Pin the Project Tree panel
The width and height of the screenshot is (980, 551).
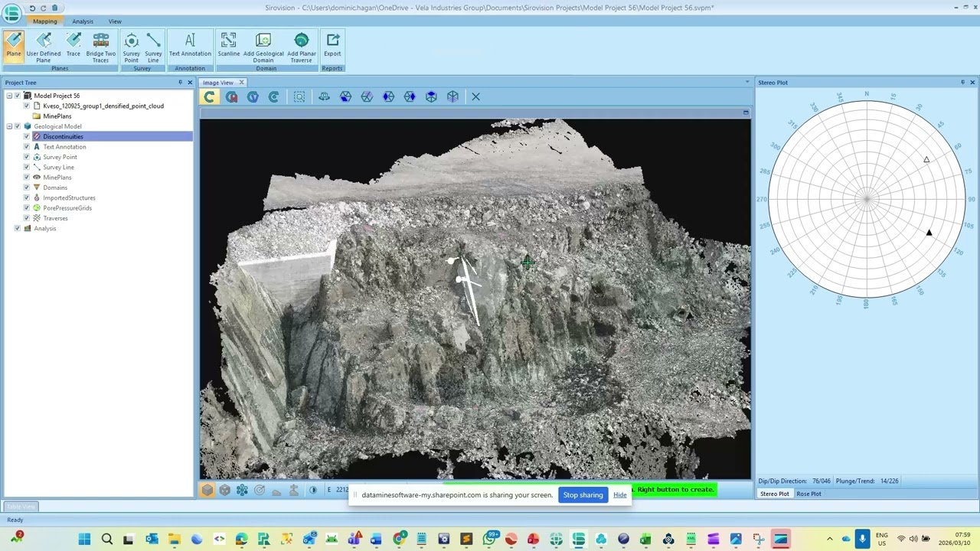(181, 83)
